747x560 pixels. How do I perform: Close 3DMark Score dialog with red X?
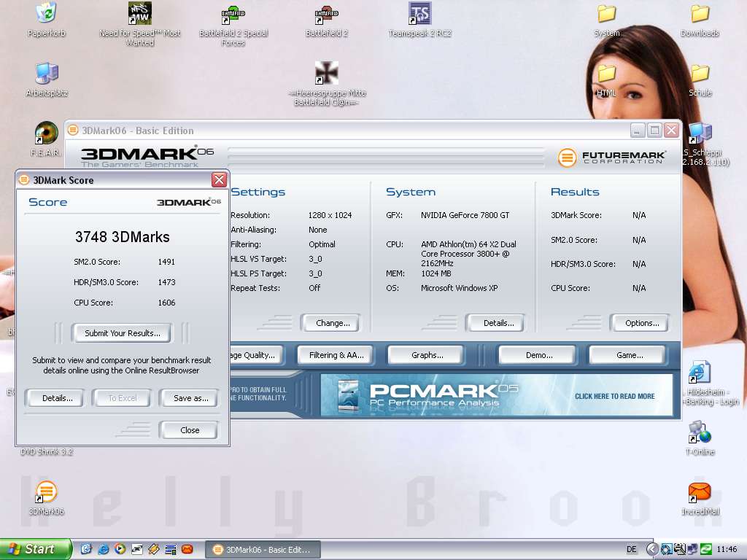219,179
